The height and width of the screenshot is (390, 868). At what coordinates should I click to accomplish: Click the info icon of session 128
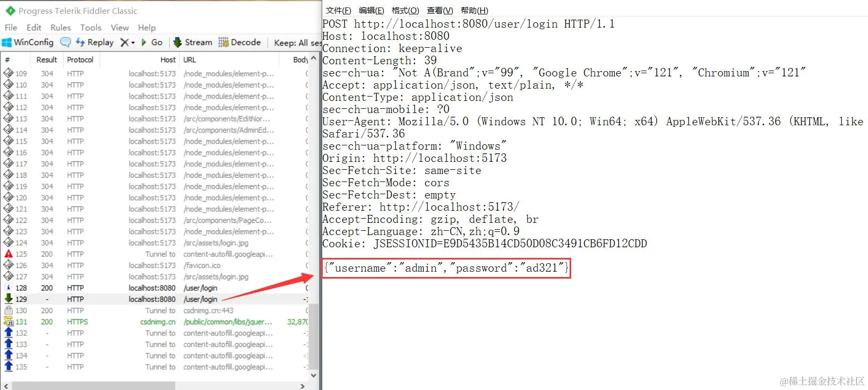(x=8, y=288)
